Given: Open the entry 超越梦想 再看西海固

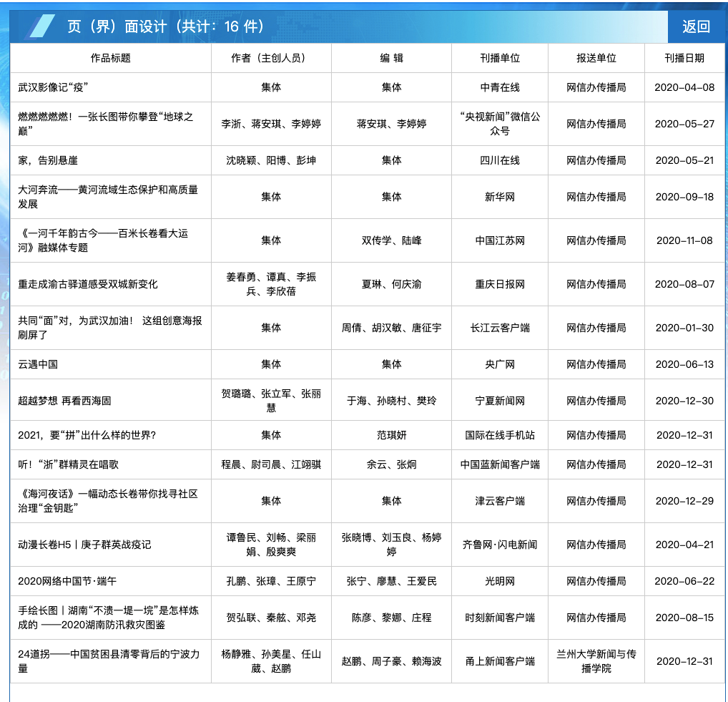Looking at the screenshot, I should [x=64, y=401].
